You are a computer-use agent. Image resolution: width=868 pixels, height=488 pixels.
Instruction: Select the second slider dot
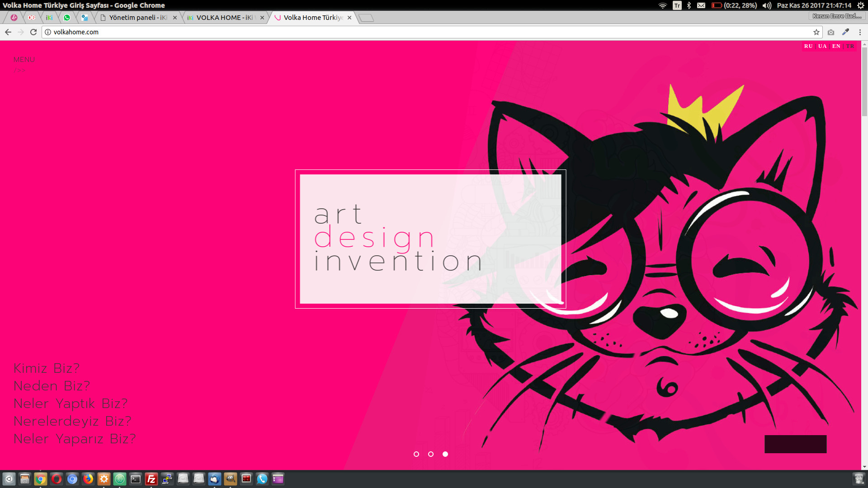[x=431, y=454]
